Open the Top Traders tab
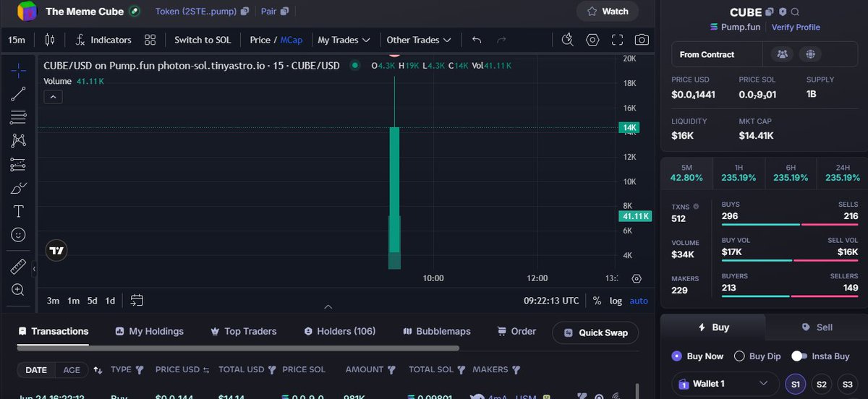 (244, 331)
